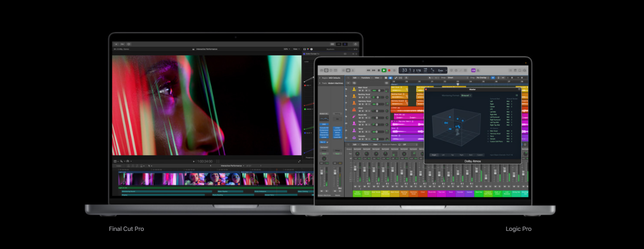Click the Vocal Textures channel strip label
Screen dimensions: 644x249
pos(357,194)
